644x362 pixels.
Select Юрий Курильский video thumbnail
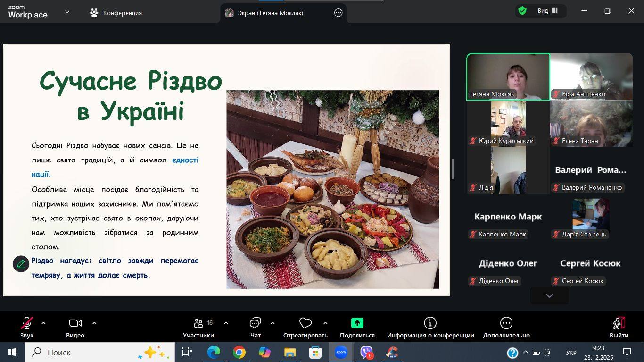pos(508,123)
